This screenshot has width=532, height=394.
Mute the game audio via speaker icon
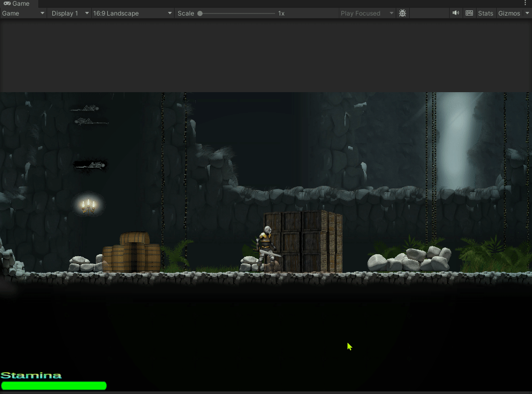coord(455,13)
